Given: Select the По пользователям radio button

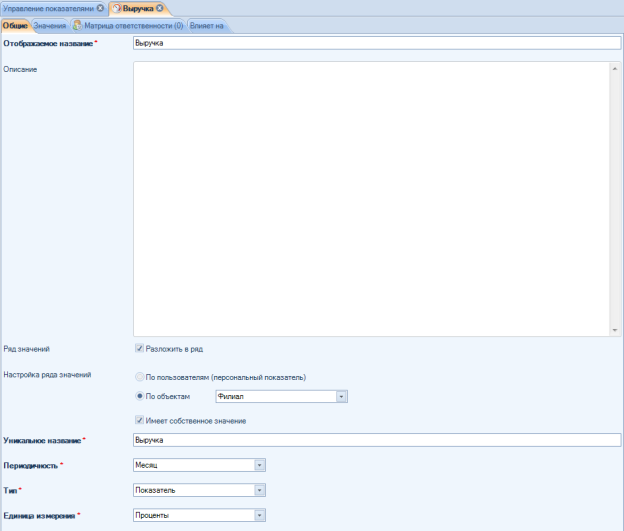Looking at the screenshot, I should coord(139,377).
